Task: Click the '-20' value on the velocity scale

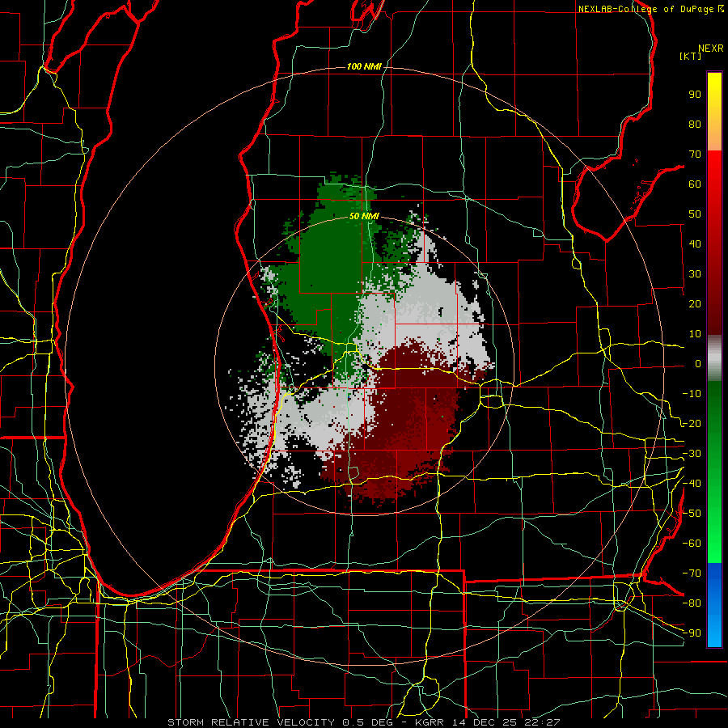Action: pyautogui.click(x=692, y=423)
